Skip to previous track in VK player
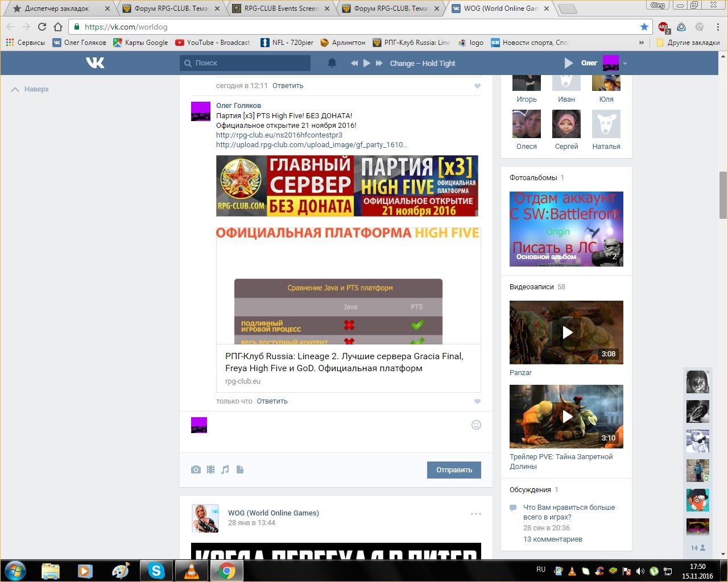The image size is (728, 582). (x=354, y=63)
